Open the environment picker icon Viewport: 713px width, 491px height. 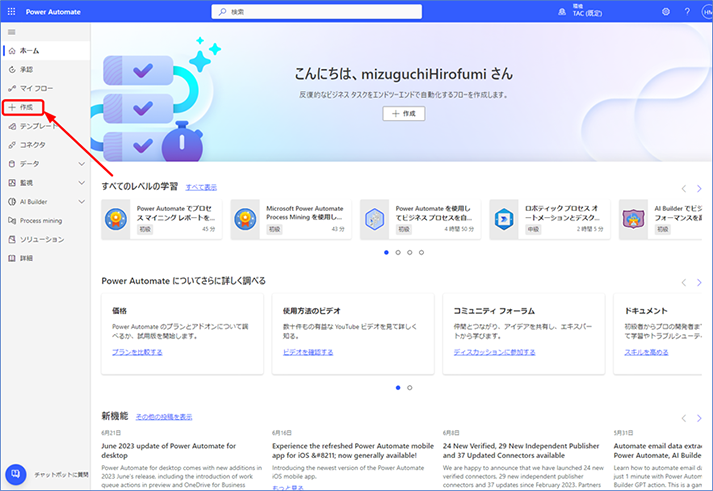coord(562,12)
